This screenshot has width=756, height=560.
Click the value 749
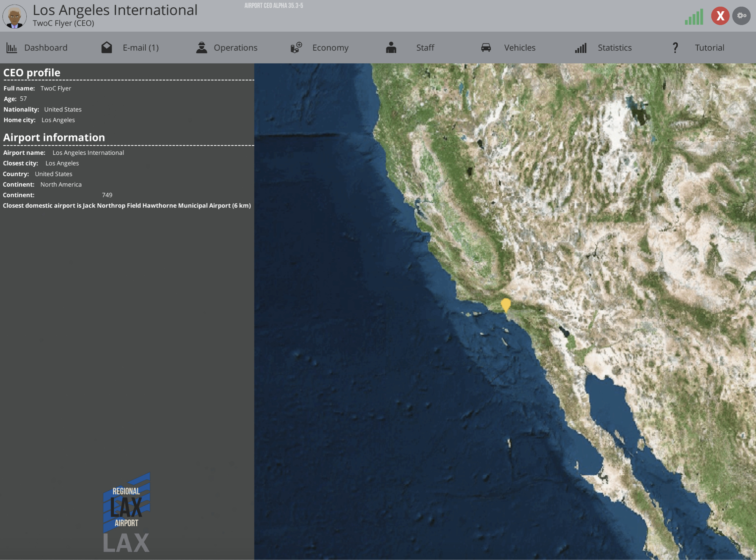107,195
